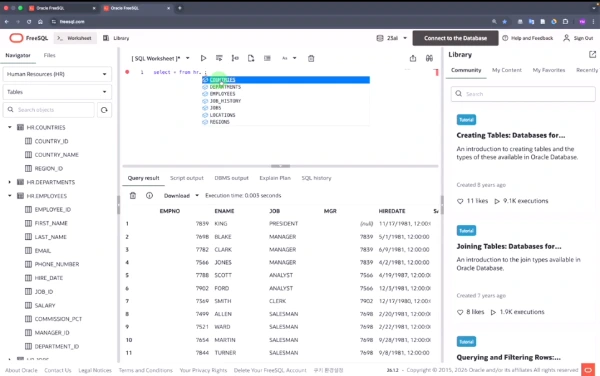The width and height of the screenshot is (600, 376).
Task: Open the Human Resources (HR) schema dropdown
Action: click(57, 74)
